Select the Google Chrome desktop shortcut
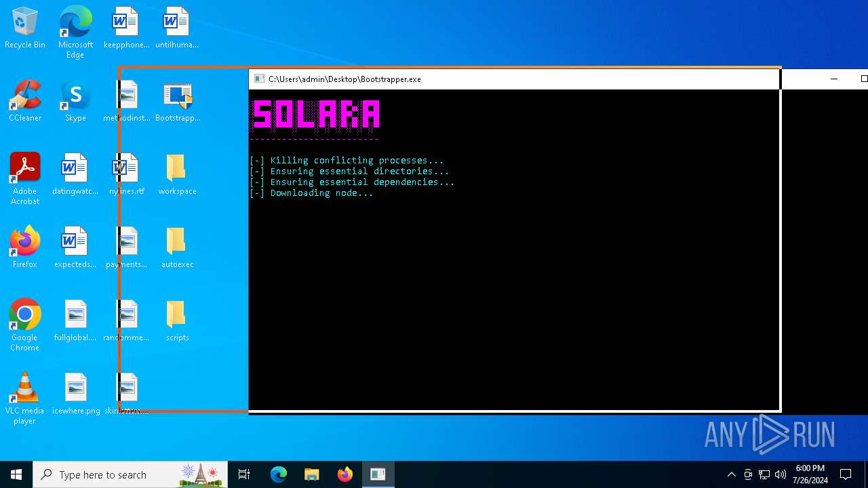The height and width of the screenshot is (488, 868). [25, 325]
